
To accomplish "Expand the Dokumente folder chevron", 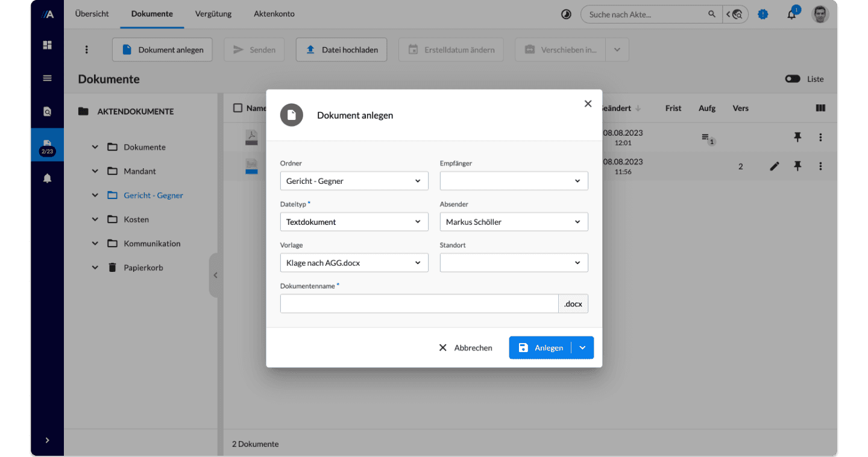I will point(95,147).
